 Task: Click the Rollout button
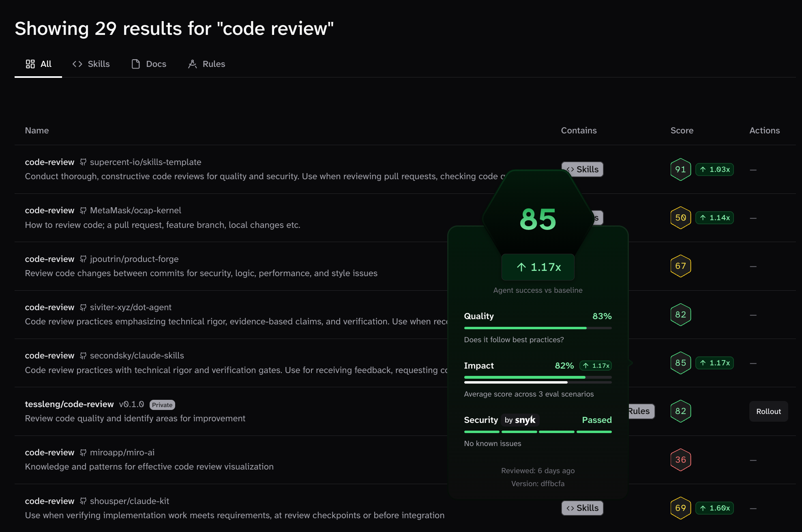[768, 411]
